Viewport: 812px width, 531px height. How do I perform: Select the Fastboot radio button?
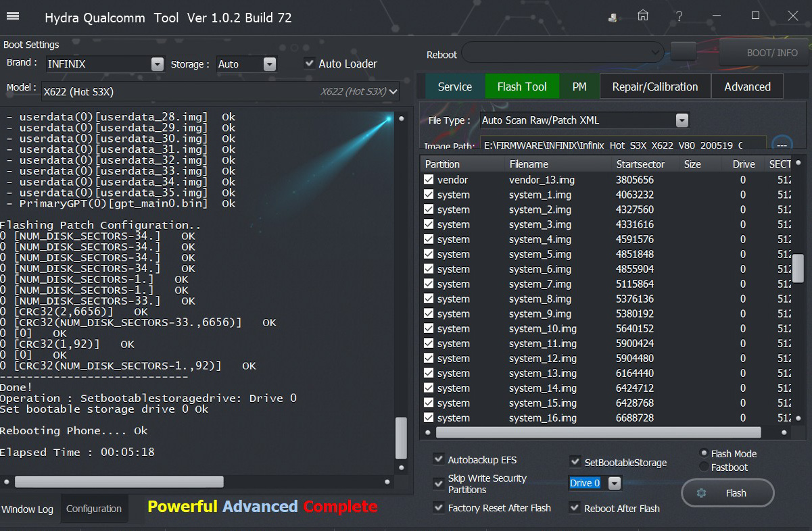point(704,467)
